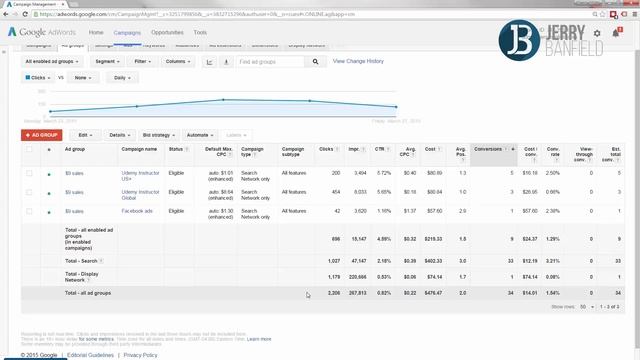The image size is (640, 360).
Task: Switch to the Ad groups sub-tab
Action: pyautogui.click(x=73, y=45)
